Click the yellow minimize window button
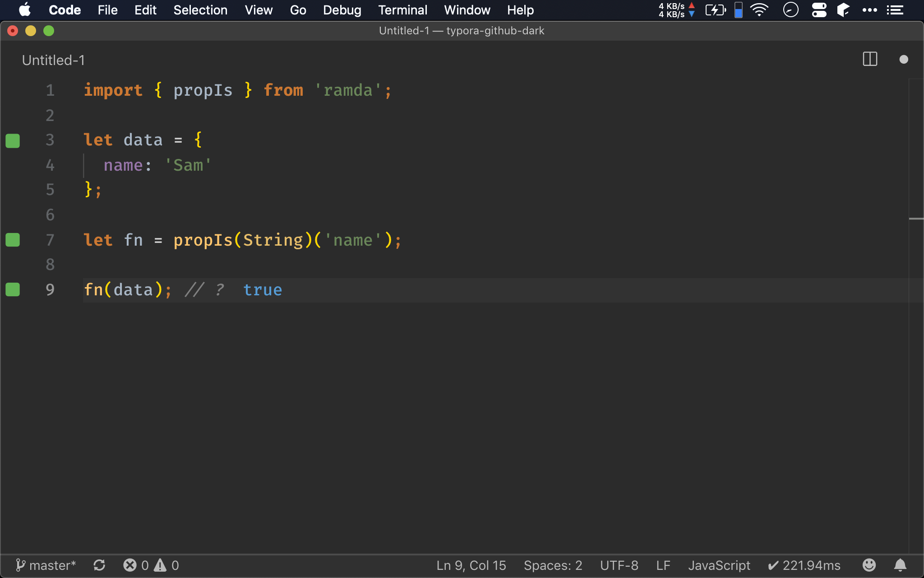924x578 pixels. [31, 31]
